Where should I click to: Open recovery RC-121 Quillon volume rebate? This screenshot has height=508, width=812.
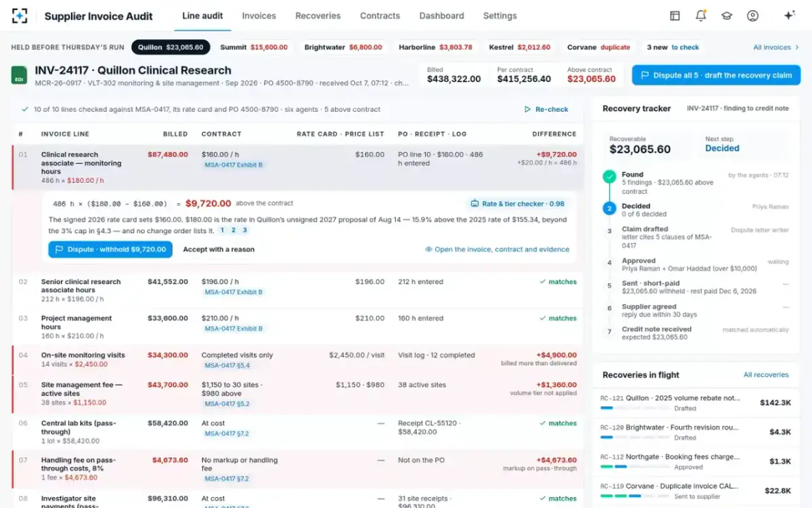pyautogui.click(x=696, y=402)
